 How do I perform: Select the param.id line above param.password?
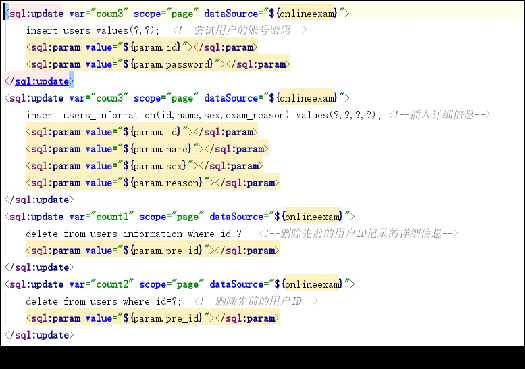click(x=142, y=47)
